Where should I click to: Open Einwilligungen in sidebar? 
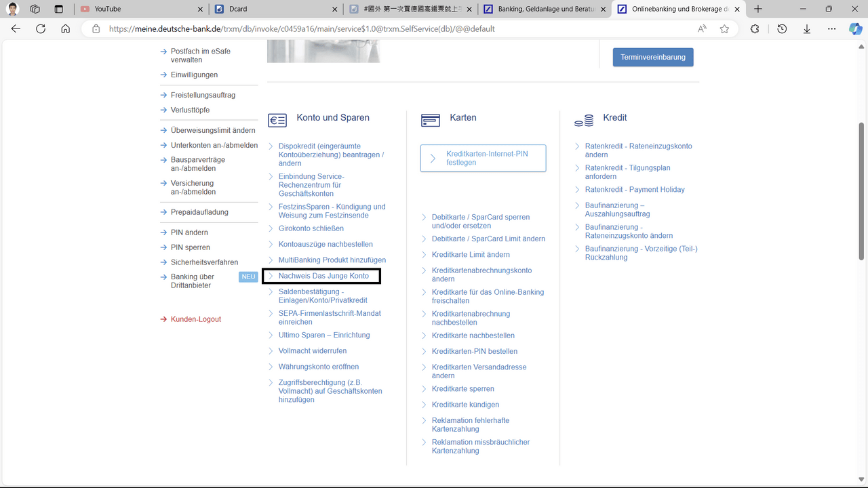[194, 75]
